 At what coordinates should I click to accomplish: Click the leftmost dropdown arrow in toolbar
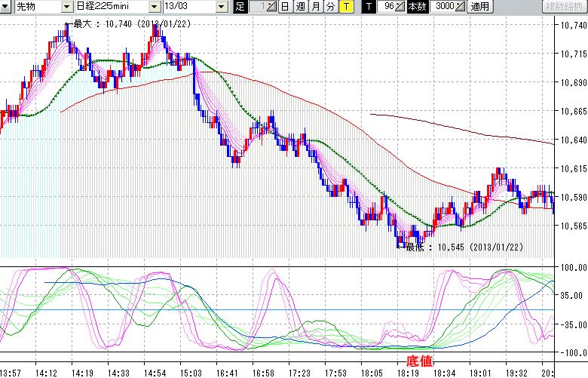point(6,7)
